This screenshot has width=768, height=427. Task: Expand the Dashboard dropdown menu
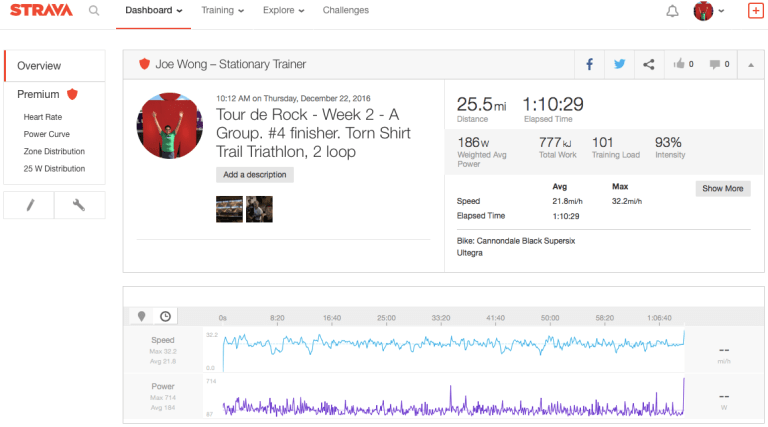click(x=155, y=11)
